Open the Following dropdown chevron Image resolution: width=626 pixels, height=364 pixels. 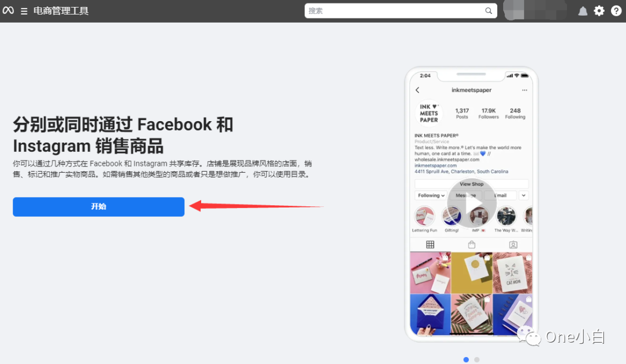point(443,195)
